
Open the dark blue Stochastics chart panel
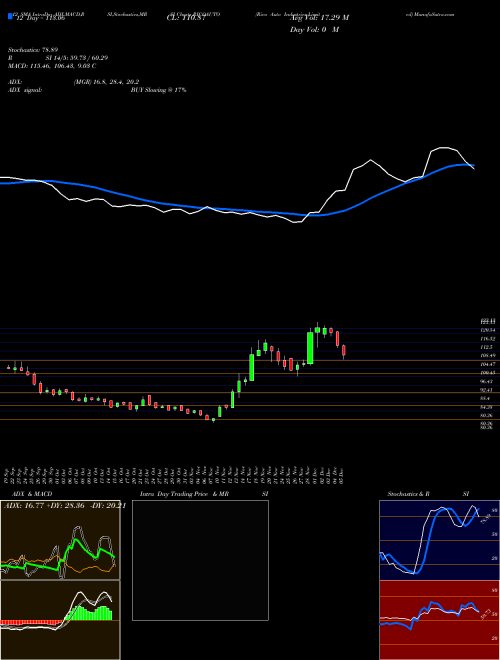[x=439, y=540]
